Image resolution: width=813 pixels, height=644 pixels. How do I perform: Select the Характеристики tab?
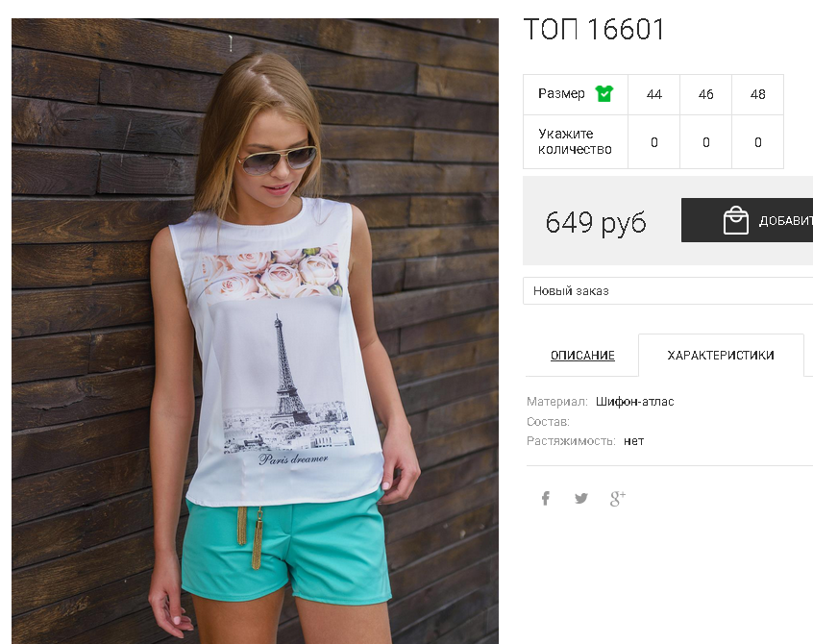coord(721,356)
